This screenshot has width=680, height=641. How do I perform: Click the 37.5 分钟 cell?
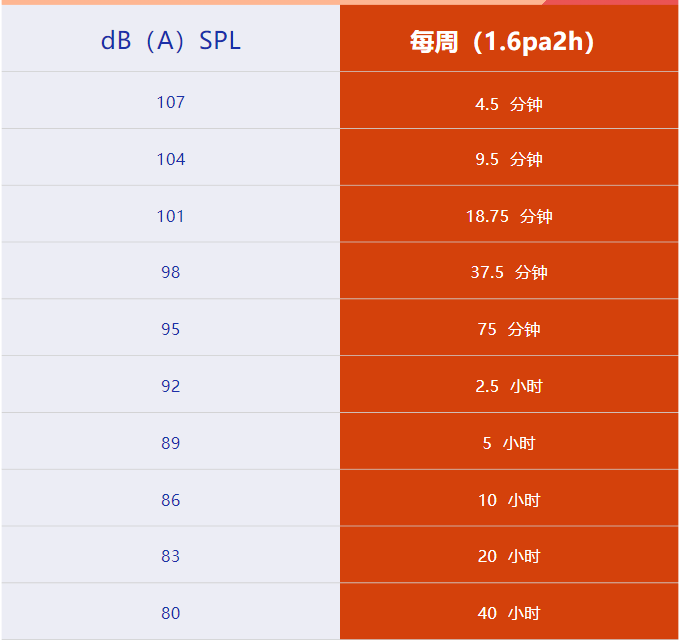tap(509, 272)
